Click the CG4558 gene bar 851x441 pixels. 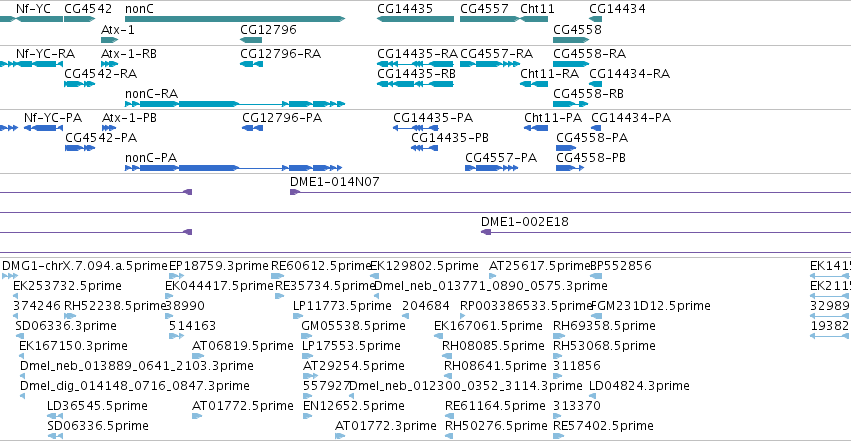click(571, 40)
